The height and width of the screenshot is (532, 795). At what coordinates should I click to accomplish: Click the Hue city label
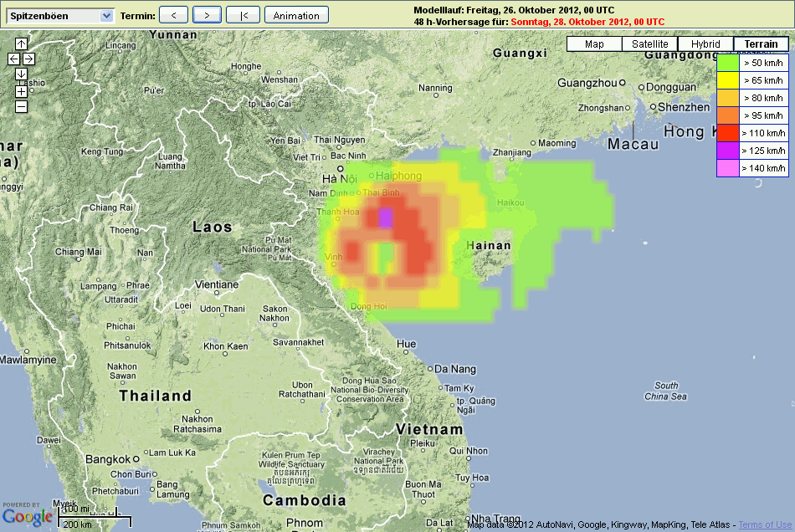click(x=406, y=344)
